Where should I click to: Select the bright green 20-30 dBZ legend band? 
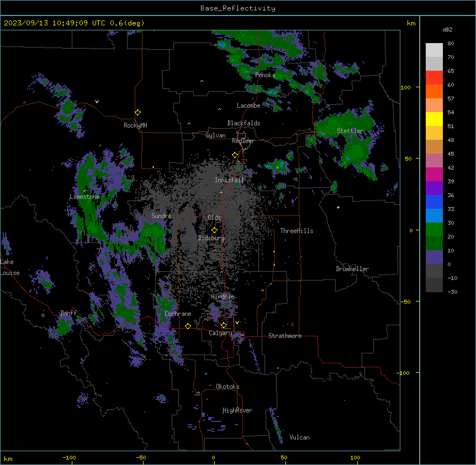point(434,230)
